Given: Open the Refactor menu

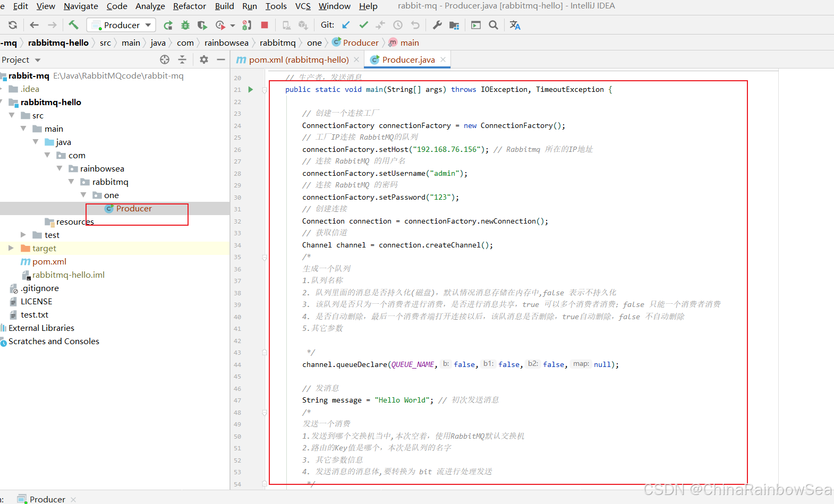Looking at the screenshot, I should pyautogui.click(x=189, y=6).
